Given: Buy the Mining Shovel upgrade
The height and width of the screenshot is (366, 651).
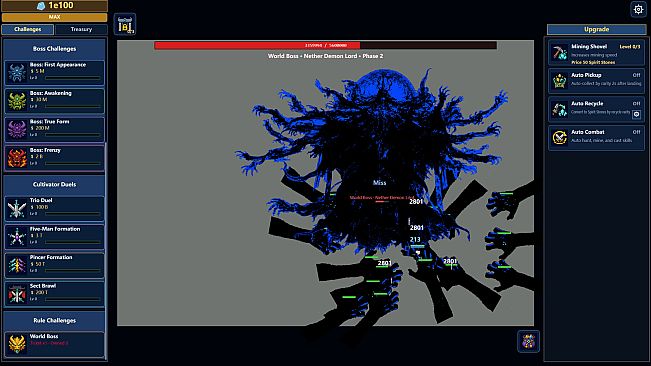Looking at the screenshot, I should point(596,53).
